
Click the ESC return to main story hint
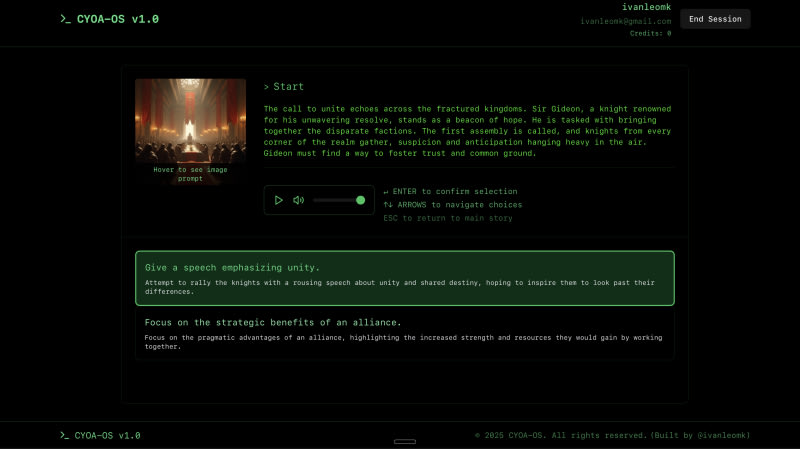[447, 218]
